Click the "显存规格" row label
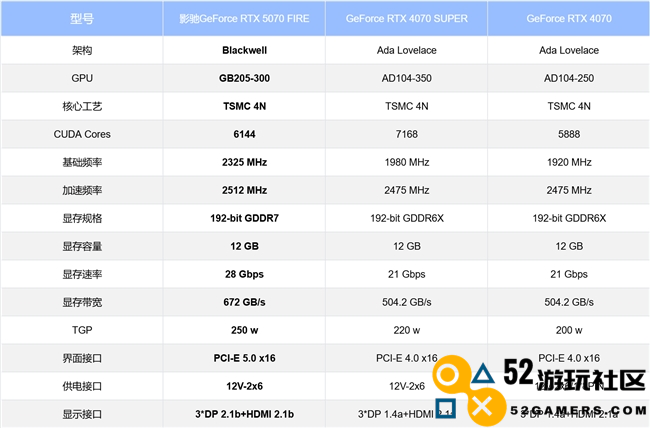This screenshot has height=428, width=650. click(x=82, y=218)
